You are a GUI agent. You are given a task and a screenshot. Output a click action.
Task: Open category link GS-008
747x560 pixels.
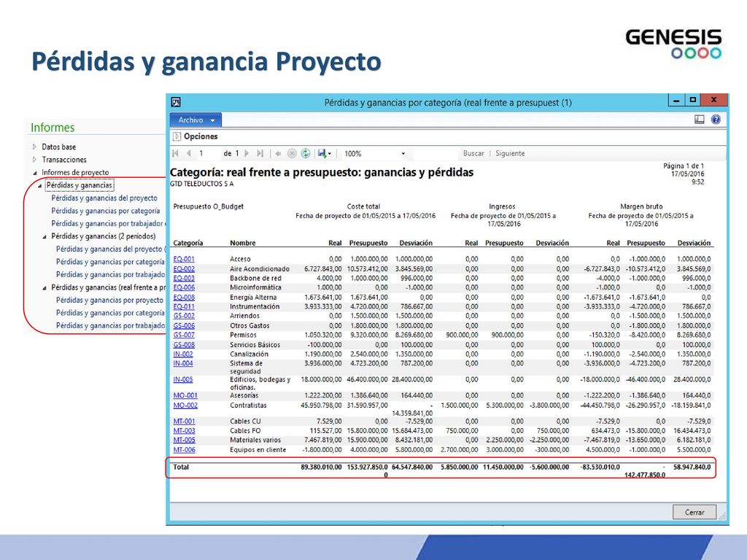click(x=184, y=345)
